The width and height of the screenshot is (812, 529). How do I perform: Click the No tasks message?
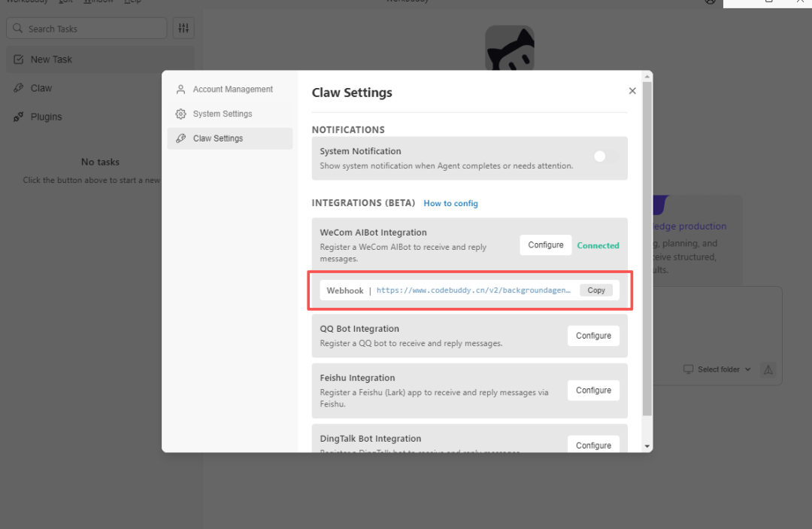click(101, 163)
